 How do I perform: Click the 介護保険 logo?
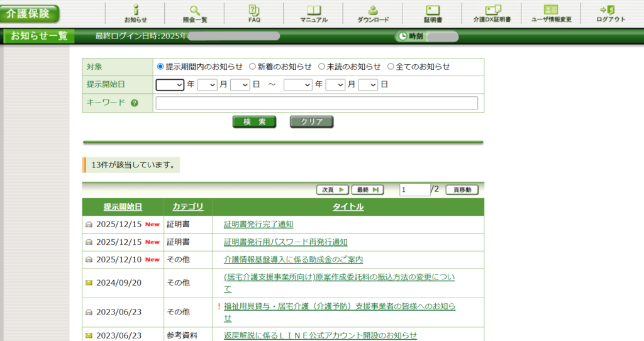(x=30, y=14)
